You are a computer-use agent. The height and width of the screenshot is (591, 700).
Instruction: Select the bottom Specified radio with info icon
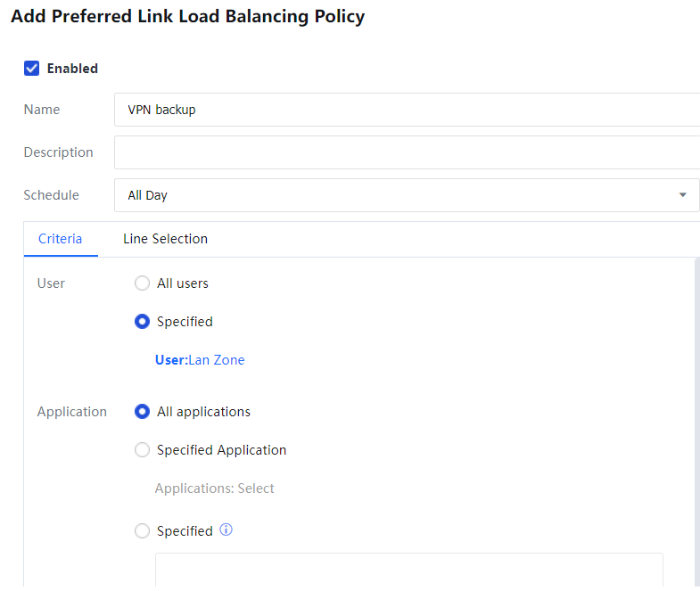[x=142, y=531]
